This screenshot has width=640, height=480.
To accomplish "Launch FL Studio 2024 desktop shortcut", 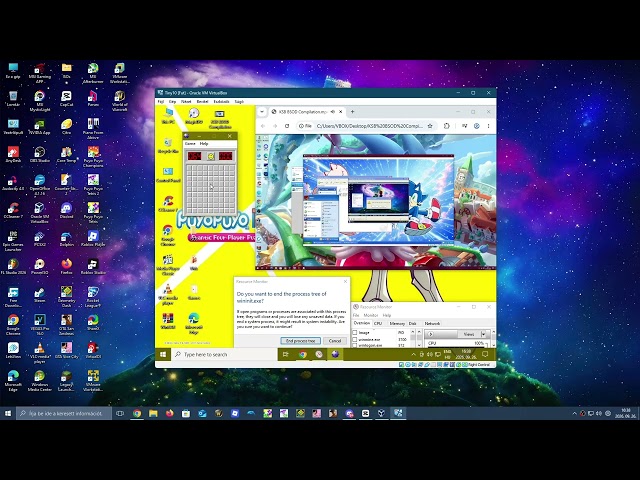I will pyautogui.click(x=13, y=267).
